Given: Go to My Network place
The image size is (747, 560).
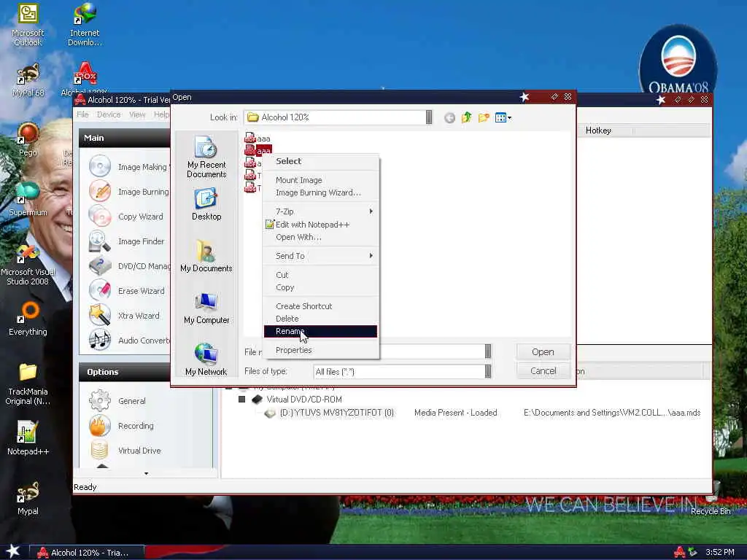Looking at the screenshot, I should (x=206, y=359).
